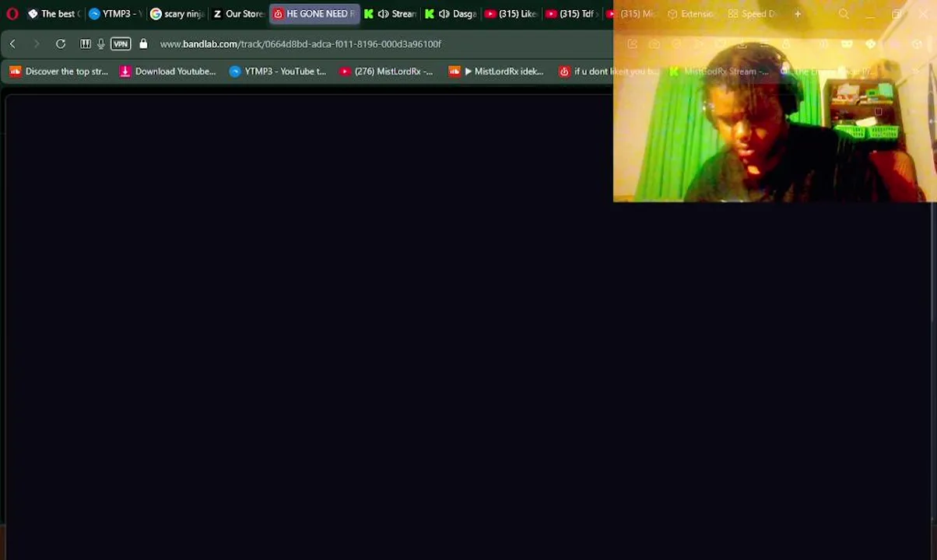Image resolution: width=937 pixels, height=560 pixels.
Task: Reload the BandLab page
Action: tap(60, 44)
